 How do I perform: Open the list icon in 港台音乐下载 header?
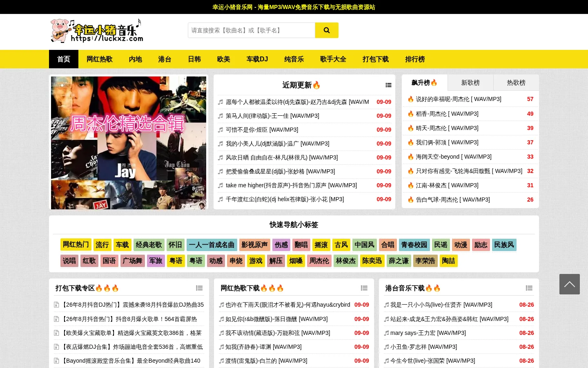coord(529,288)
